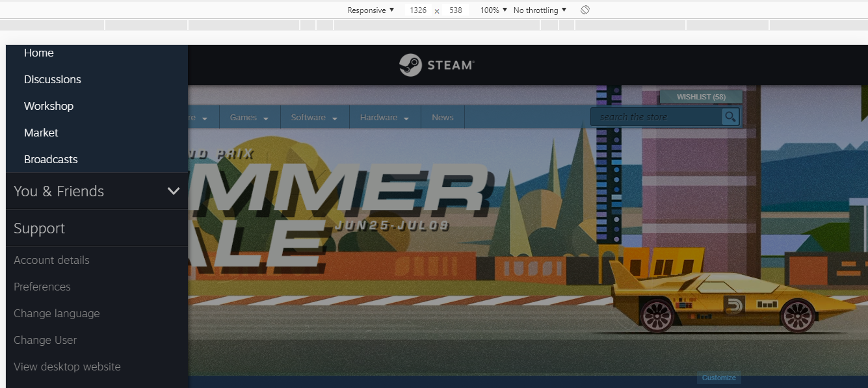Open the News tab in store nav
Viewport: 868px width, 388px height.
(443, 118)
